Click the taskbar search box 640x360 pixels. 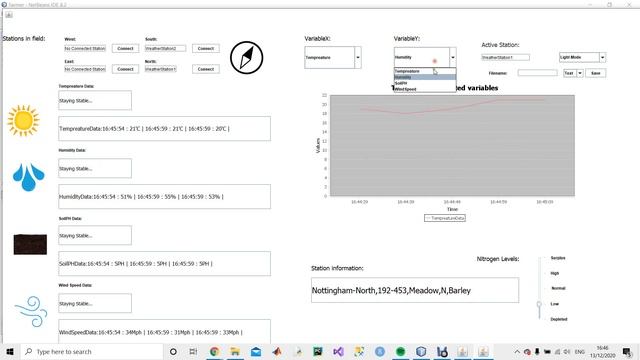(x=91, y=351)
